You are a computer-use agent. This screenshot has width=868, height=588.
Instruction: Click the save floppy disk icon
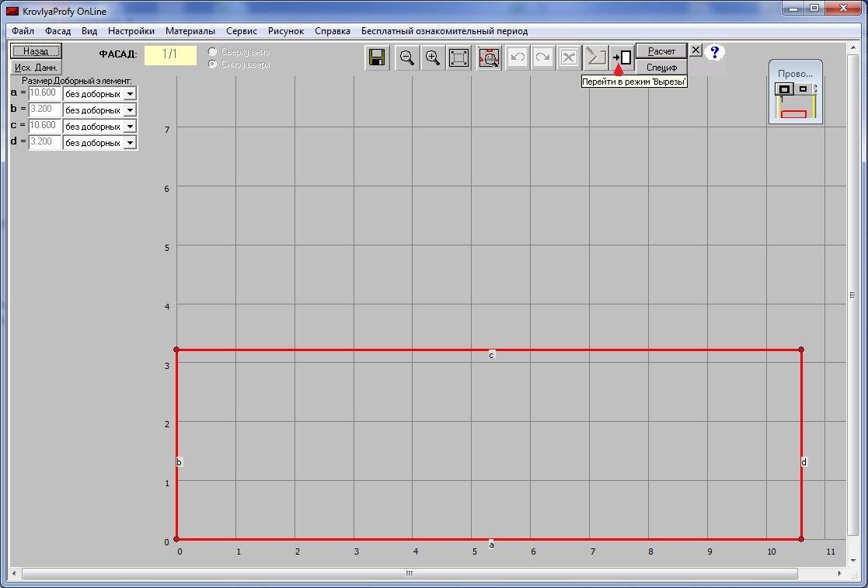coord(378,58)
